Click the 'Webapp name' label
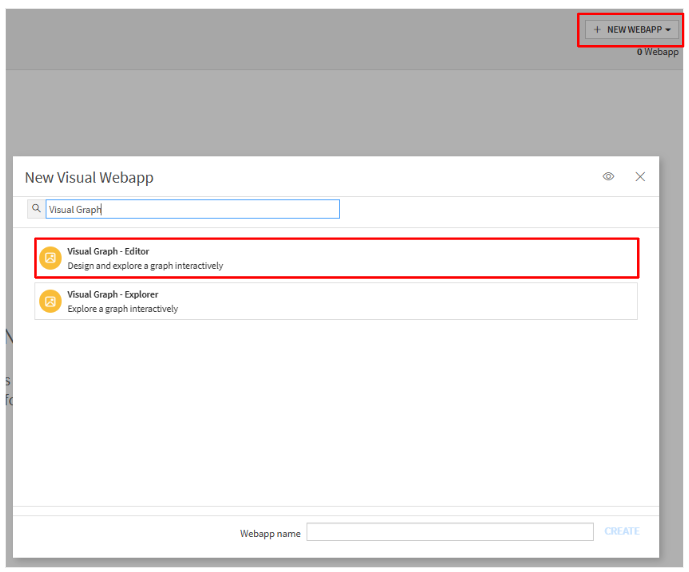The image size is (689, 572). [x=270, y=533]
